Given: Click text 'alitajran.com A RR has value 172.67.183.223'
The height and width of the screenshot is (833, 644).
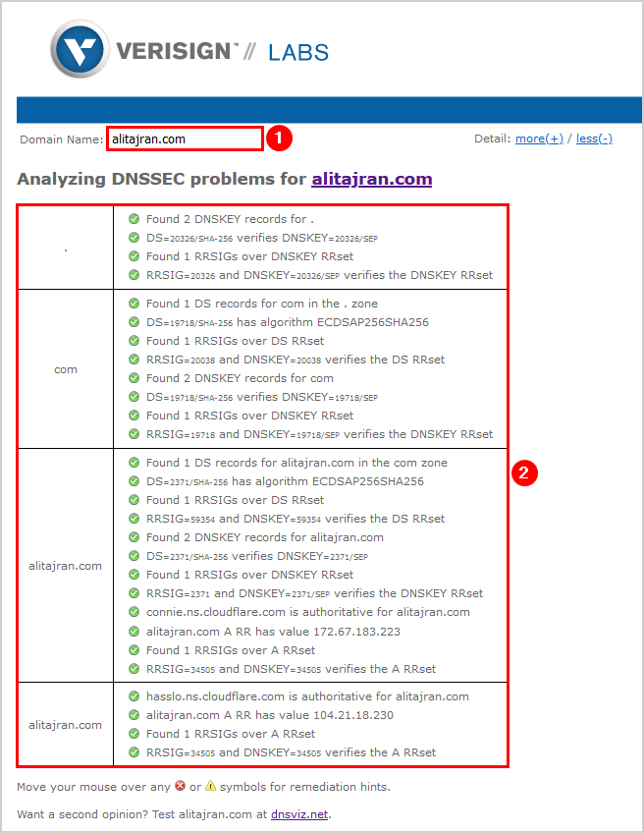Looking at the screenshot, I should click(273, 631).
